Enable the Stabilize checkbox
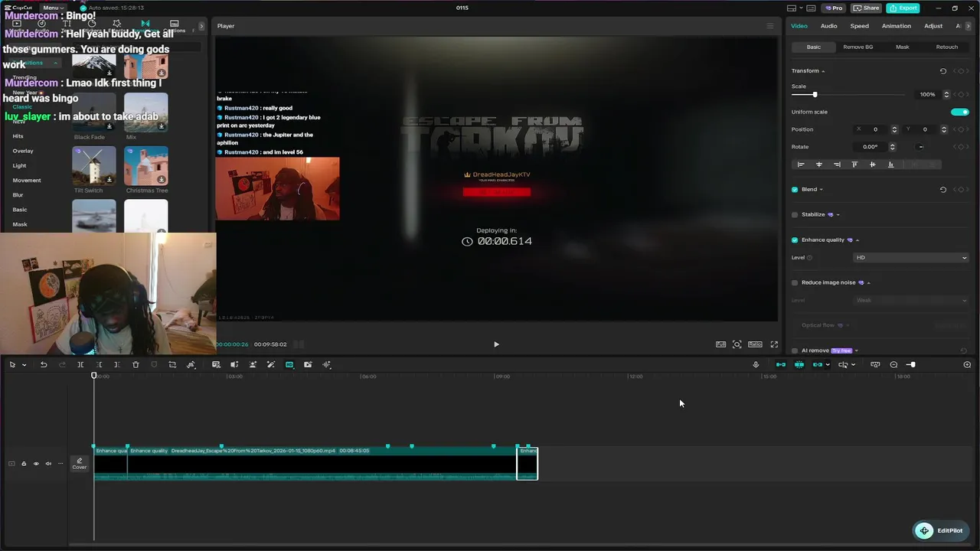 [x=795, y=215]
